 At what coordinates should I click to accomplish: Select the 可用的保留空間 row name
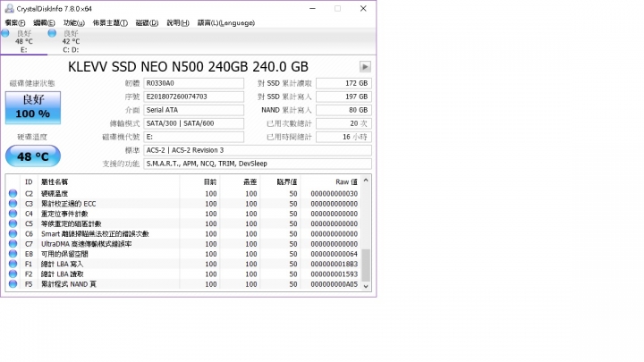coord(64,254)
